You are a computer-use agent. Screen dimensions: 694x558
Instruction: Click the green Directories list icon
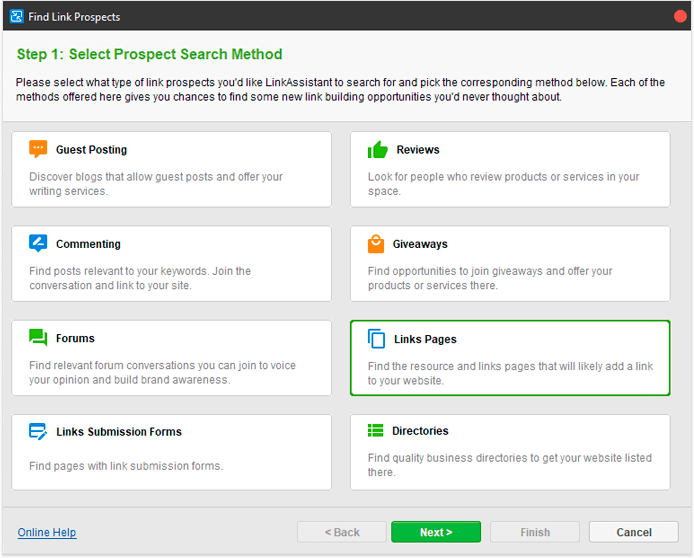click(x=375, y=430)
